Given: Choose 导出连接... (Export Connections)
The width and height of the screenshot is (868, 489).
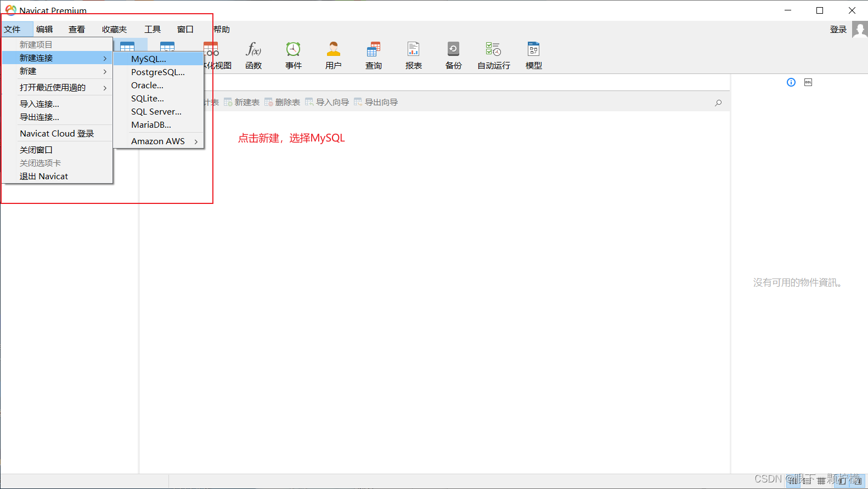Looking at the screenshot, I should pos(58,117).
